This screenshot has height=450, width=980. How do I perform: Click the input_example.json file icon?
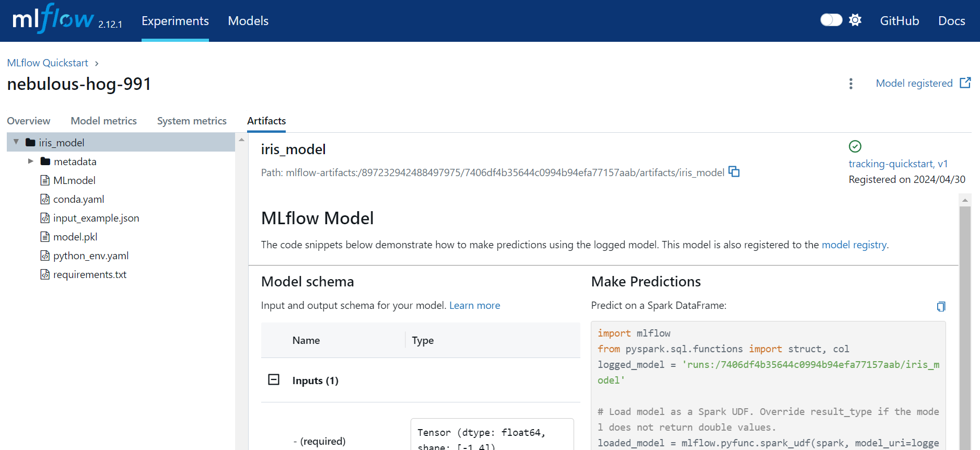click(45, 218)
